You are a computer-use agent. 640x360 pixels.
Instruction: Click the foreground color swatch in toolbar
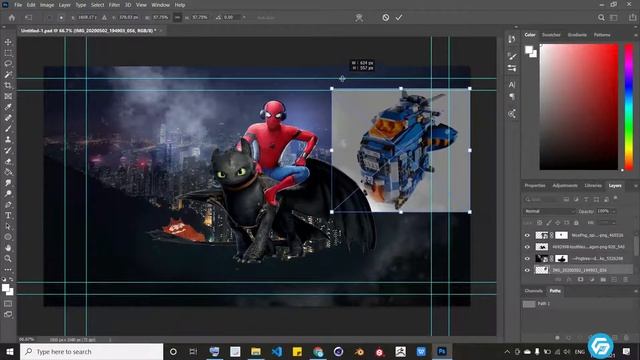tap(5, 288)
